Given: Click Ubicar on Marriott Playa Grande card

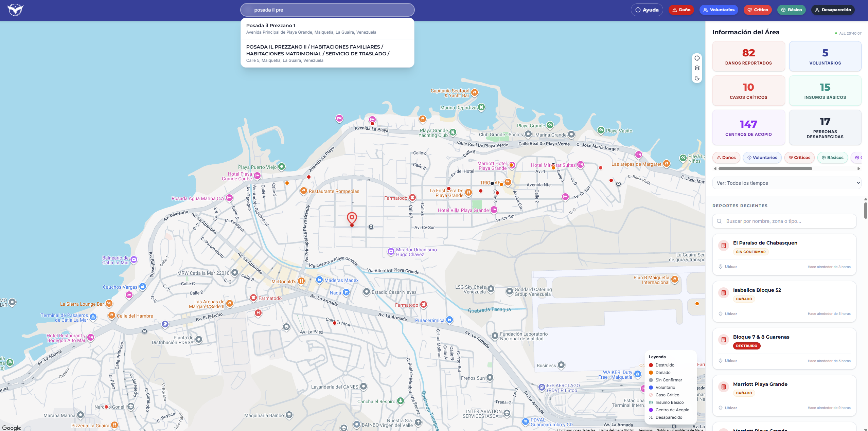Looking at the screenshot, I should (x=728, y=408).
